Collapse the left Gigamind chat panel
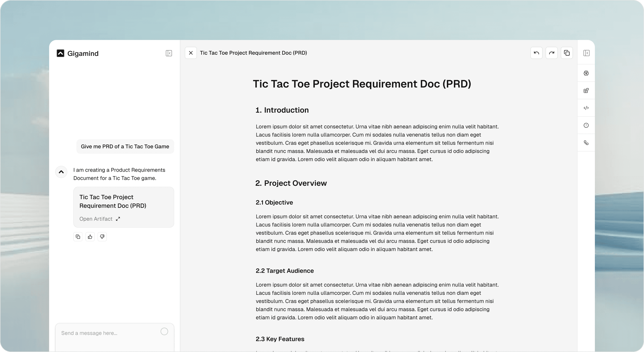The width and height of the screenshot is (644, 352). [169, 53]
